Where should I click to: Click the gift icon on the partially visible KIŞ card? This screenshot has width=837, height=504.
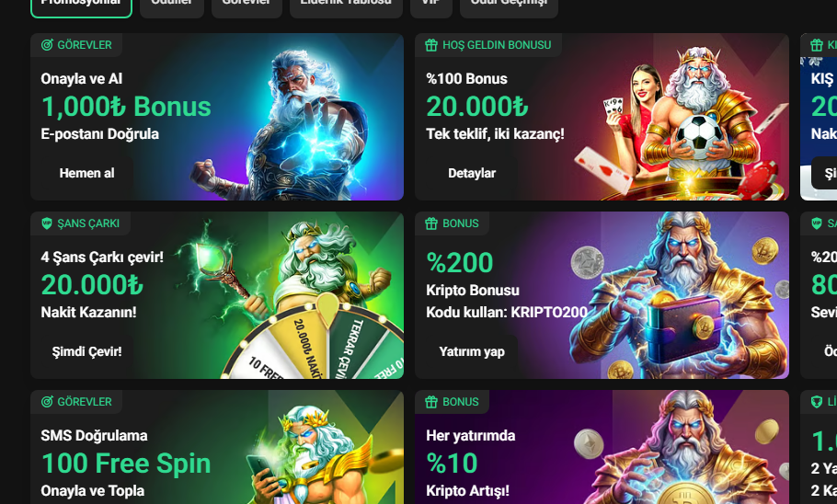[816, 45]
